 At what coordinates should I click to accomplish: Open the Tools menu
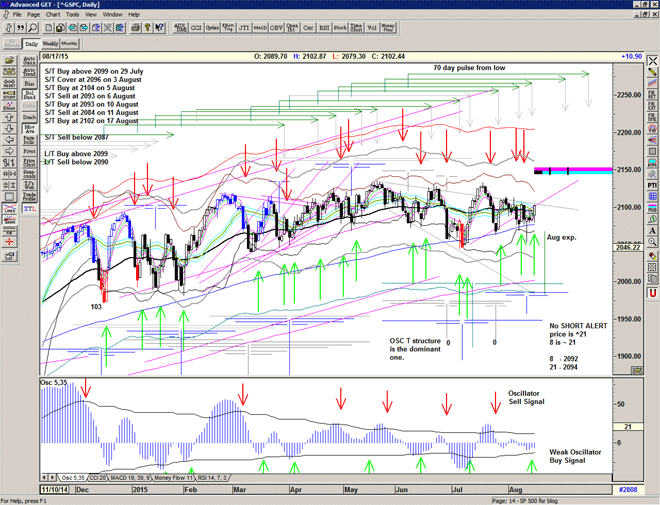[x=72, y=15]
